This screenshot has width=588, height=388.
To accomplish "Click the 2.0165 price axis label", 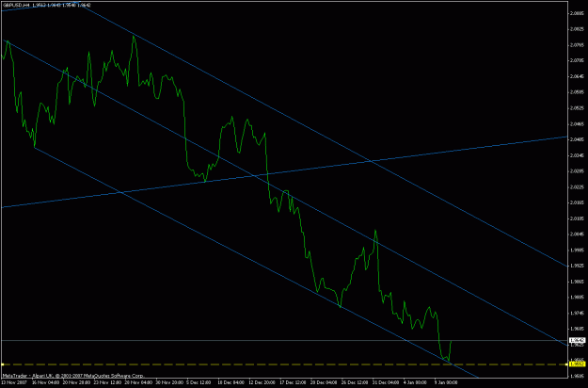I will [577, 202].
